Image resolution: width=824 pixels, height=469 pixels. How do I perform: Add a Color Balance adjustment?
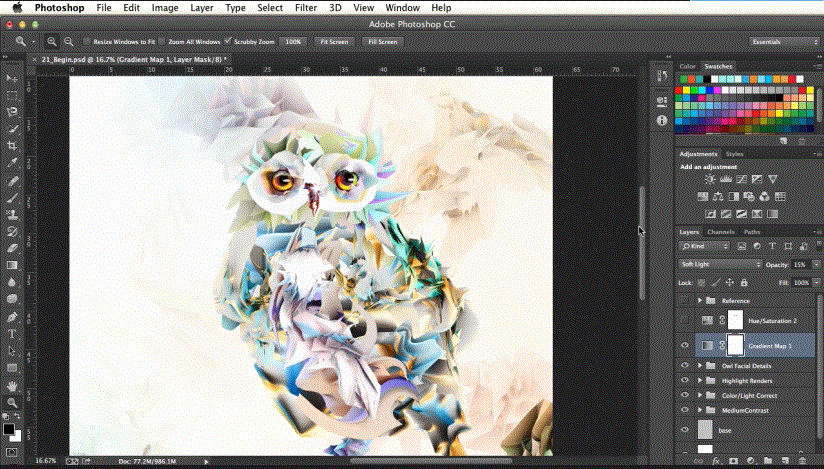(x=718, y=197)
